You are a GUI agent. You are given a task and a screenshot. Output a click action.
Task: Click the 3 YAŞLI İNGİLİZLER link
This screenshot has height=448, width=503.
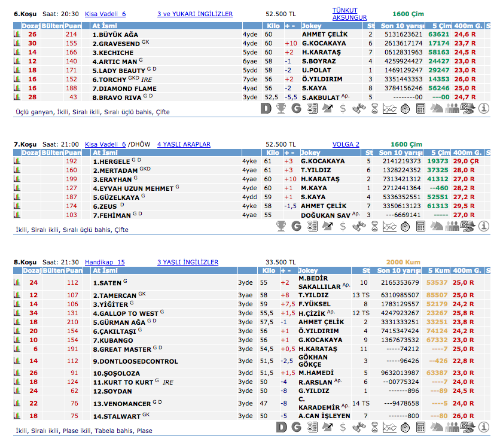click(187, 262)
